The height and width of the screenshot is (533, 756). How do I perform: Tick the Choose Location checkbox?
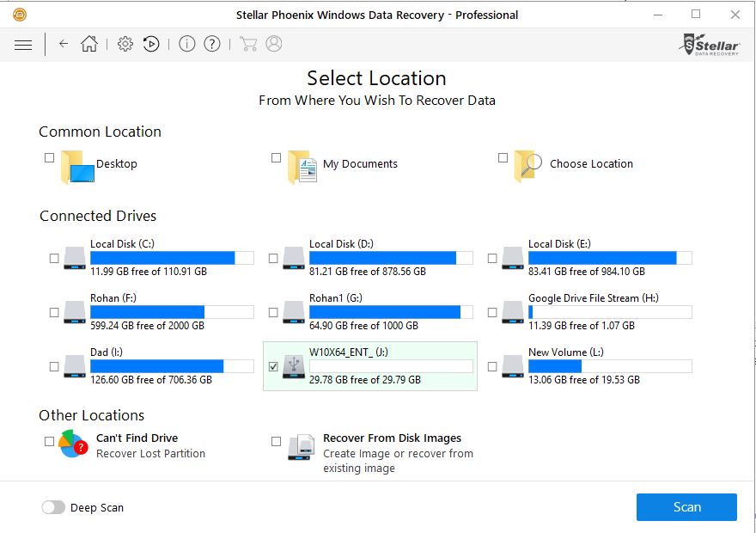(503, 158)
